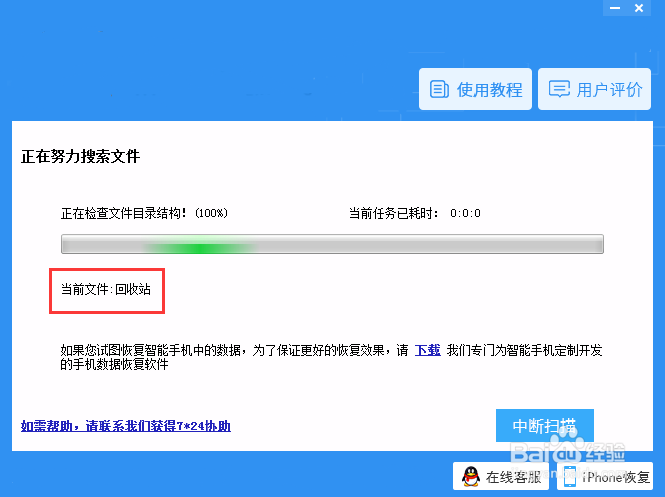Click the document icon in 使用教程
This screenshot has height=497, width=665.
coord(439,89)
